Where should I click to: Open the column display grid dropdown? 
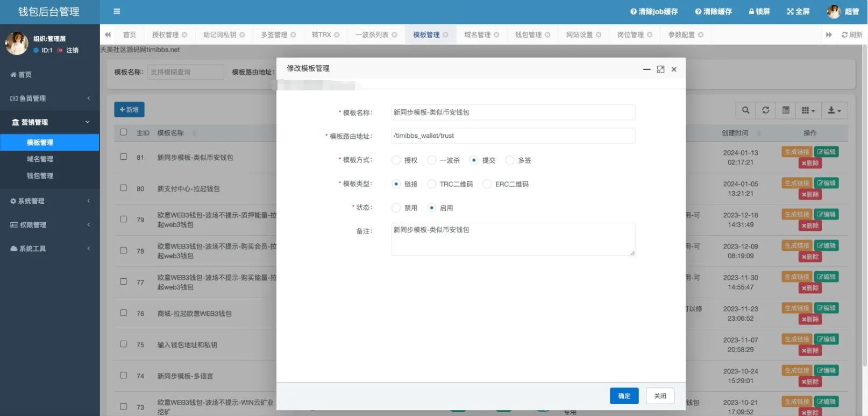pos(808,110)
